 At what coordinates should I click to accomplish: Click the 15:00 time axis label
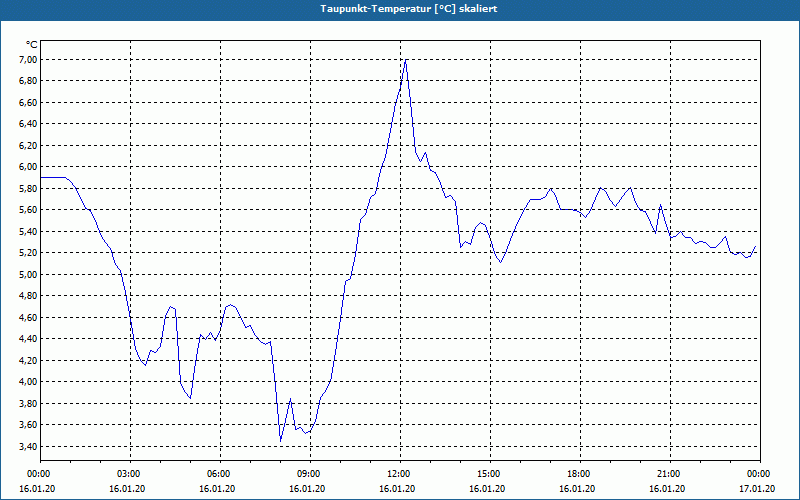(x=490, y=473)
